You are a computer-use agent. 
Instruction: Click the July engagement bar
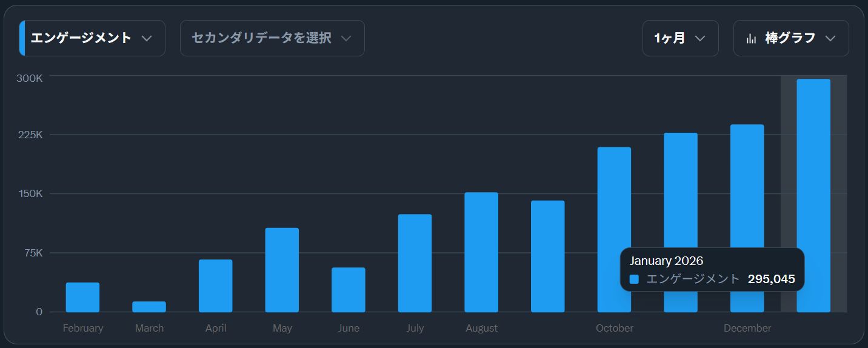tap(415, 263)
